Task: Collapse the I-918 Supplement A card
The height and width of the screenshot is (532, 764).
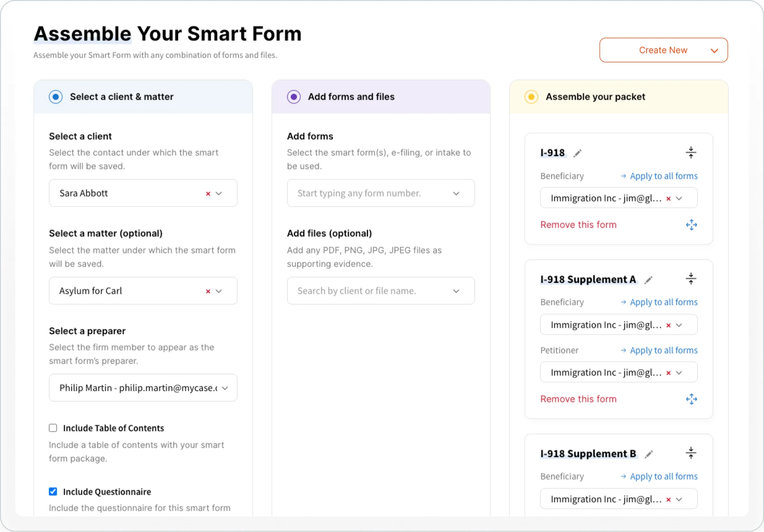Action: tap(690, 279)
